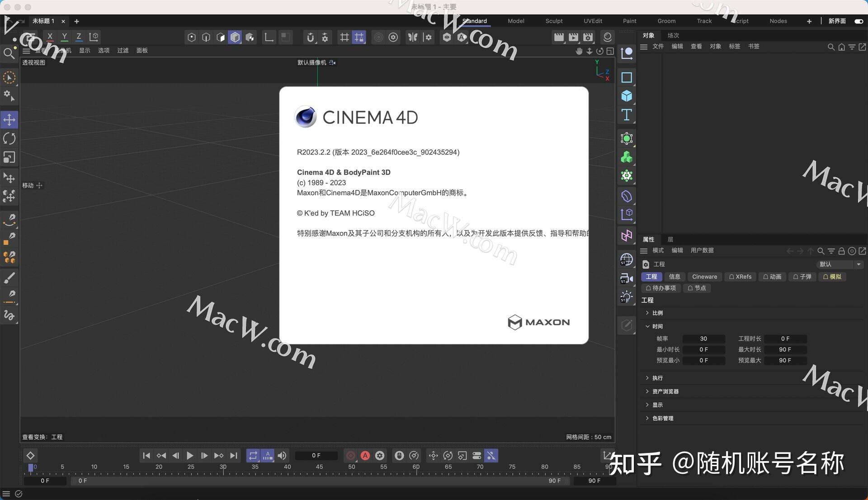Select the Rotate tool in the left toolbar

click(9, 138)
